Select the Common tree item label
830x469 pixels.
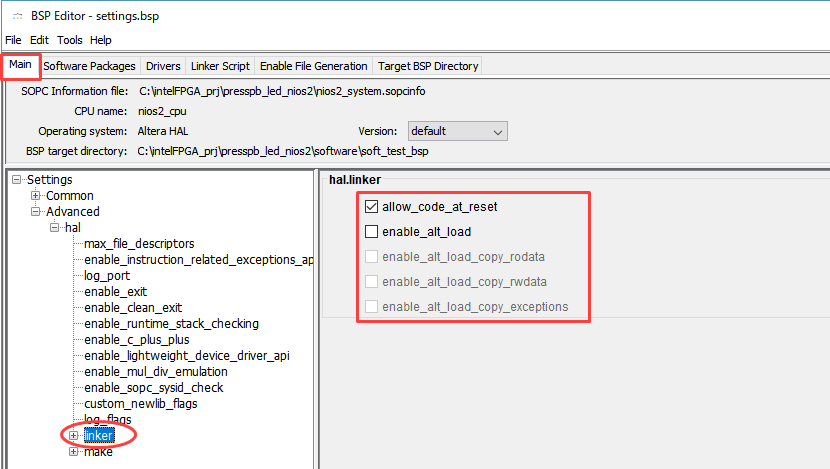click(70, 196)
